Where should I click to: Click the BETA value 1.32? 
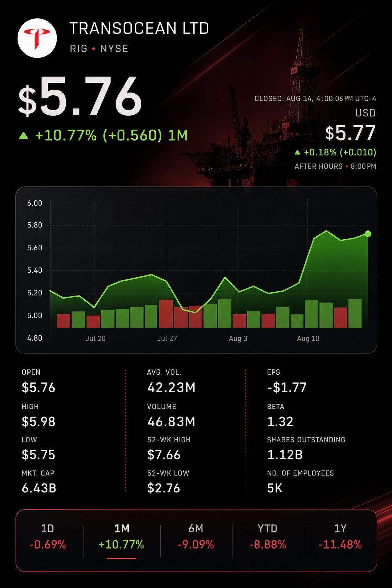click(x=280, y=421)
